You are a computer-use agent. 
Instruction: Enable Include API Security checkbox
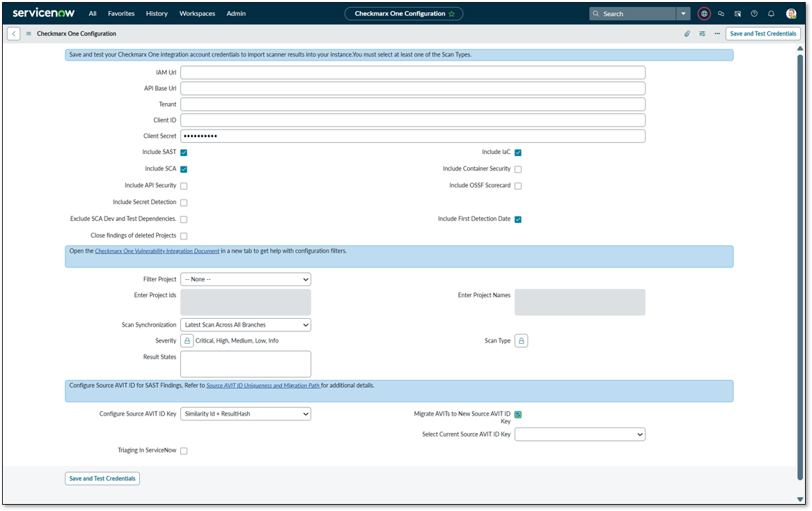click(x=184, y=186)
